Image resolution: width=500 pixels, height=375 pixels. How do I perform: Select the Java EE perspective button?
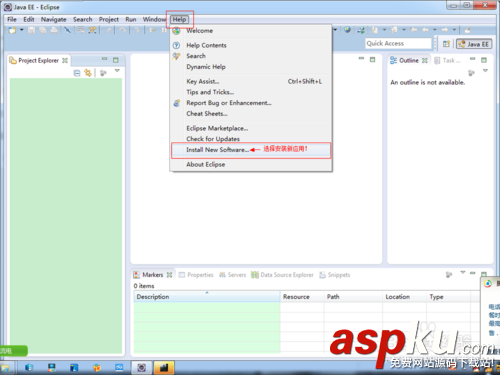[474, 44]
